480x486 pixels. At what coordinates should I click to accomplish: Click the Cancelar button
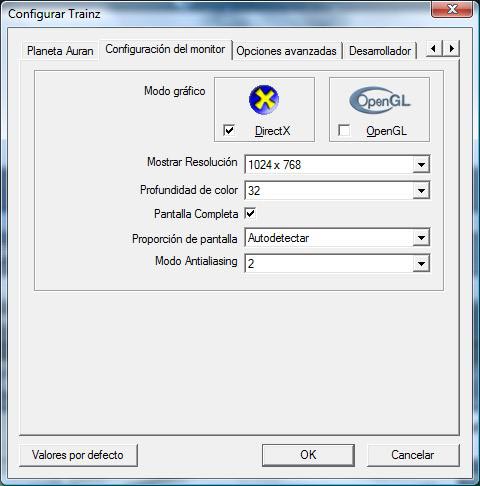(x=413, y=455)
